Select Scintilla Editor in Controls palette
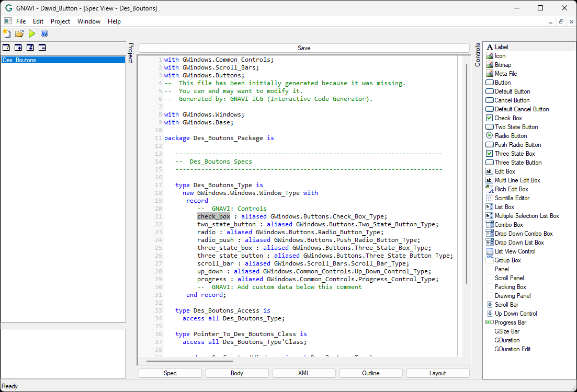 [512, 198]
